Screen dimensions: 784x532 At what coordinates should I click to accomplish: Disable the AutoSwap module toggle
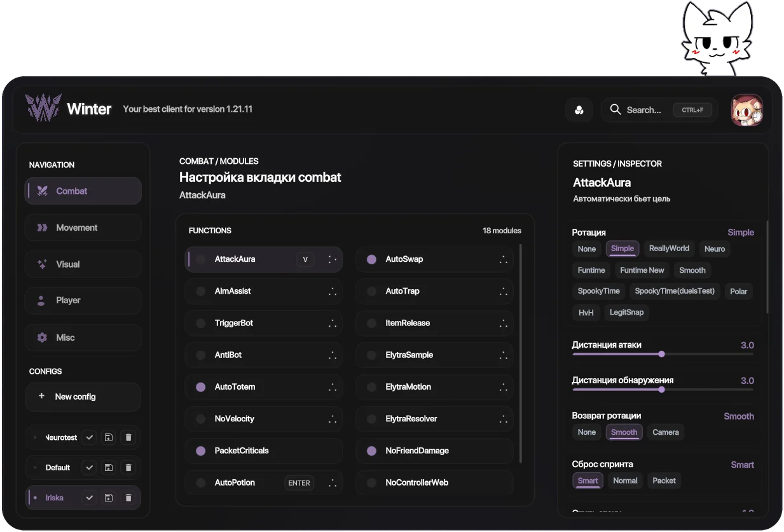(372, 259)
